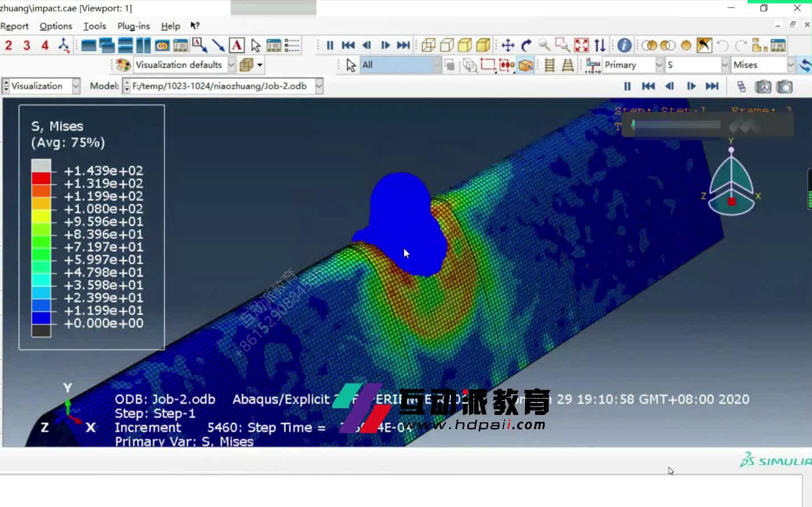Activate the Box Zoom tool
Image resolution: width=812 pixels, height=507 pixels.
[561, 45]
